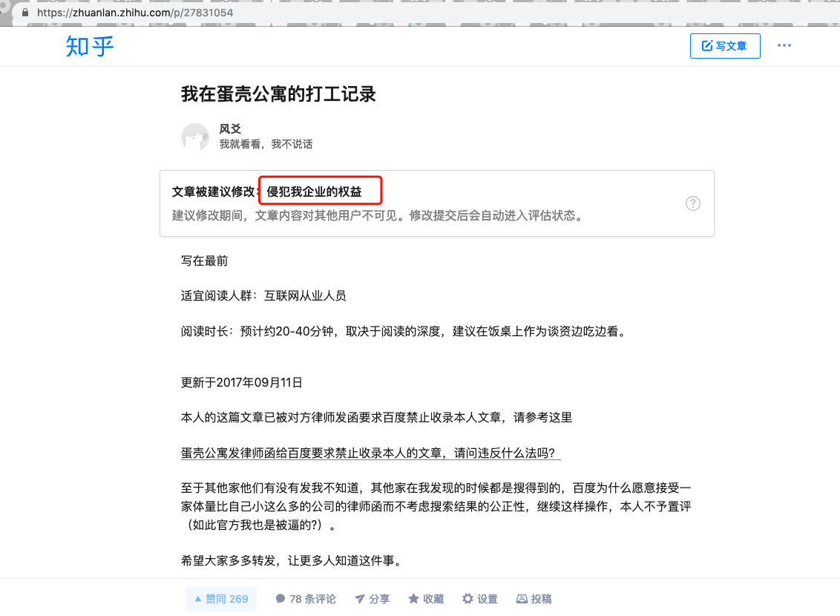
Task: Click the line 希望大家多多转发
Action: click(292, 561)
